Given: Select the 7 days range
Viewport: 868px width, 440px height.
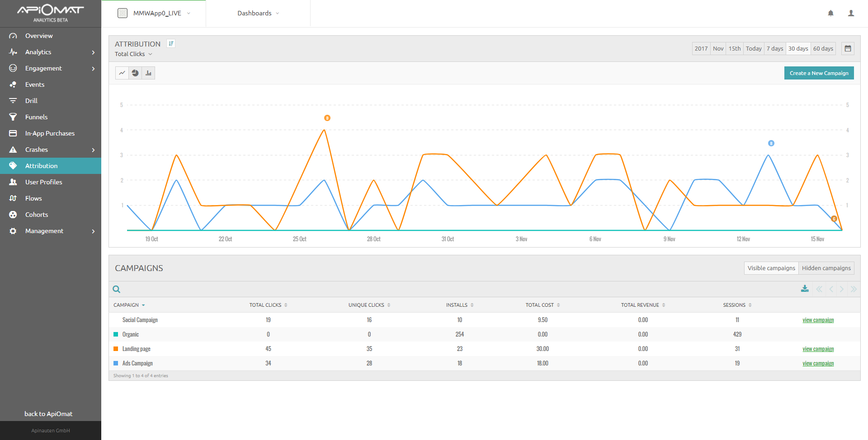Looking at the screenshot, I should pyautogui.click(x=774, y=48).
